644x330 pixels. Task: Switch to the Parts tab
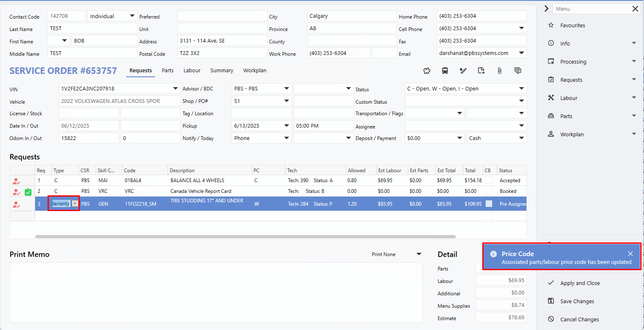click(x=168, y=71)
